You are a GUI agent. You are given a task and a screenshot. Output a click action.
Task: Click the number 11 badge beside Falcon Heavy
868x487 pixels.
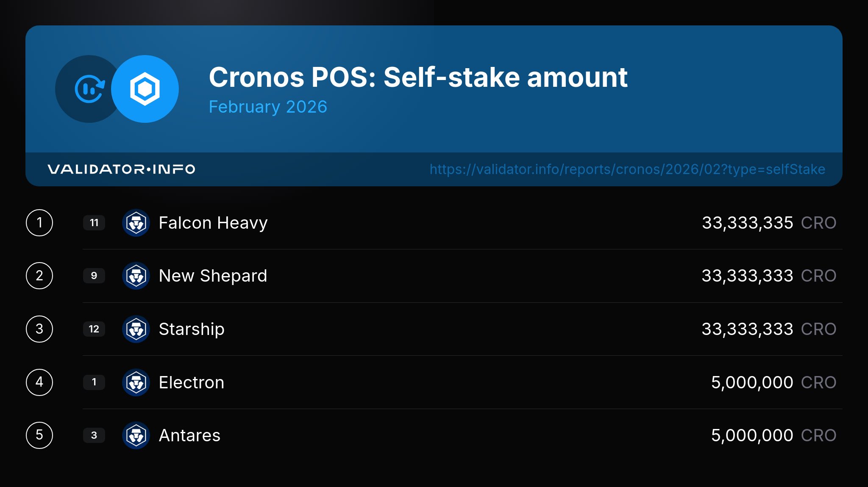(94, 223)
